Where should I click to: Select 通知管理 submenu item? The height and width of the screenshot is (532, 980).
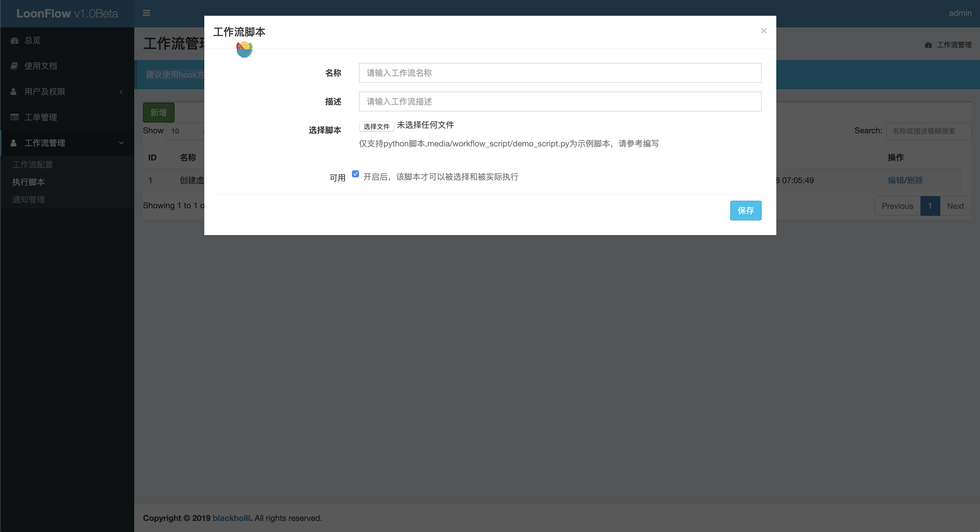(x=29, y=199)
